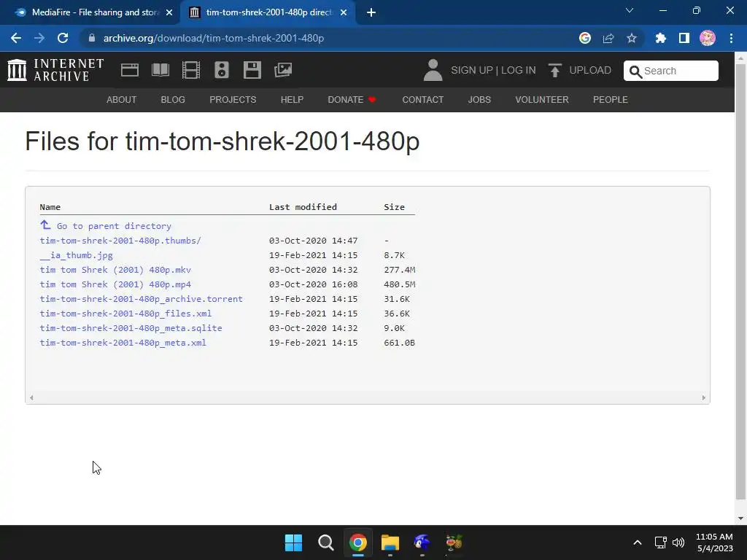747x560 pixels.
Task: Close the tim-tom-shrek directory tab
Action: [344, 12]
